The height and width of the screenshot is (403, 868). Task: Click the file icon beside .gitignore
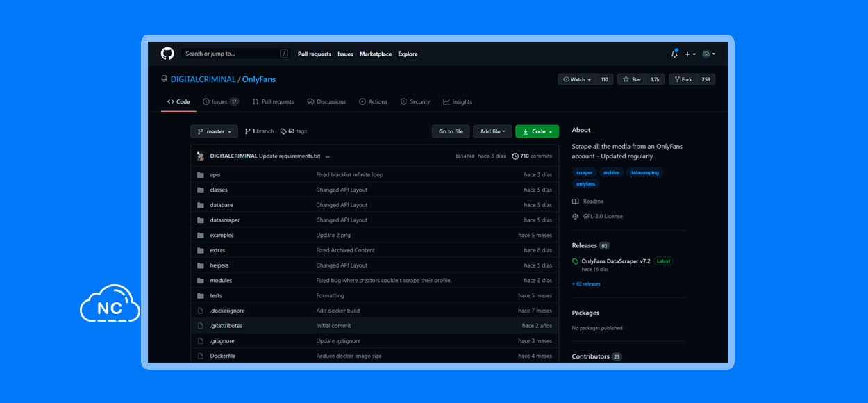click(200, 341)
